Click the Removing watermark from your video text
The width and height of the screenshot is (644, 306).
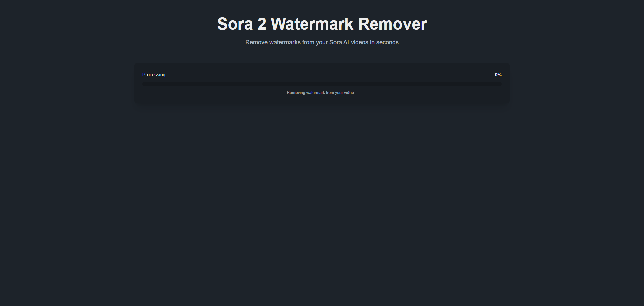pos(322,93)
